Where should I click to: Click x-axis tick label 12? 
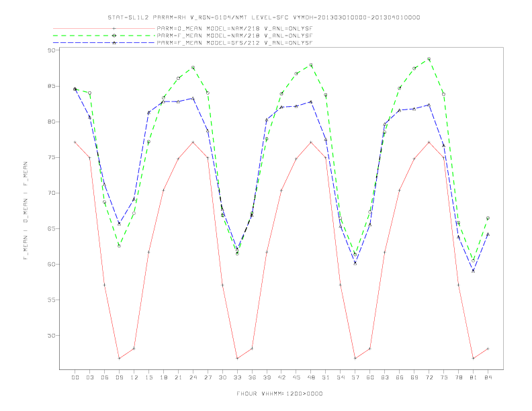(x=134, y=377)
